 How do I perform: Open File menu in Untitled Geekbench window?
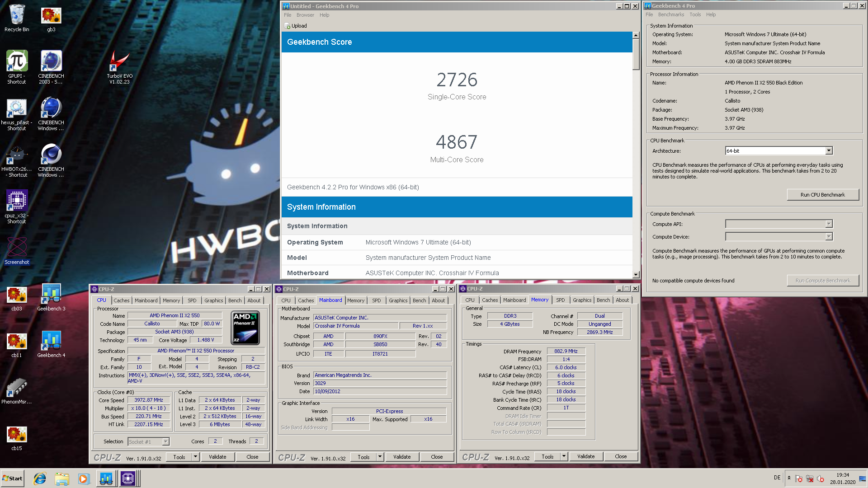tap(288, 15)
